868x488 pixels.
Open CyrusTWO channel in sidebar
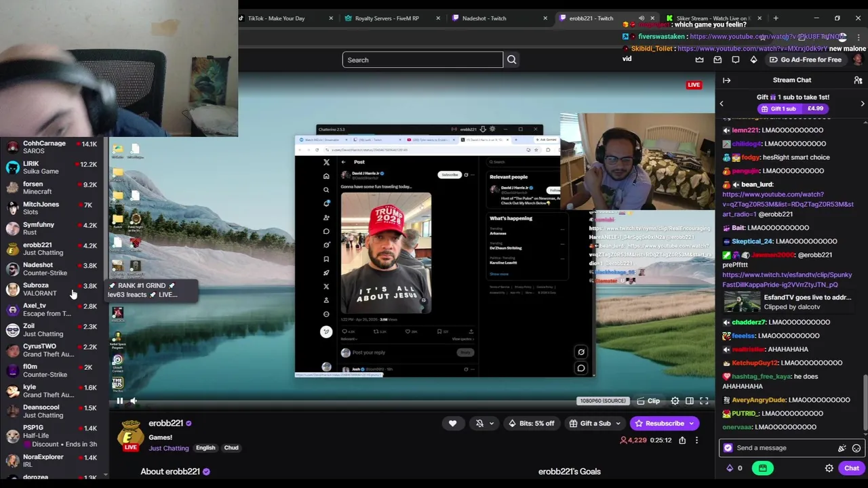click(x=53, y=350)
